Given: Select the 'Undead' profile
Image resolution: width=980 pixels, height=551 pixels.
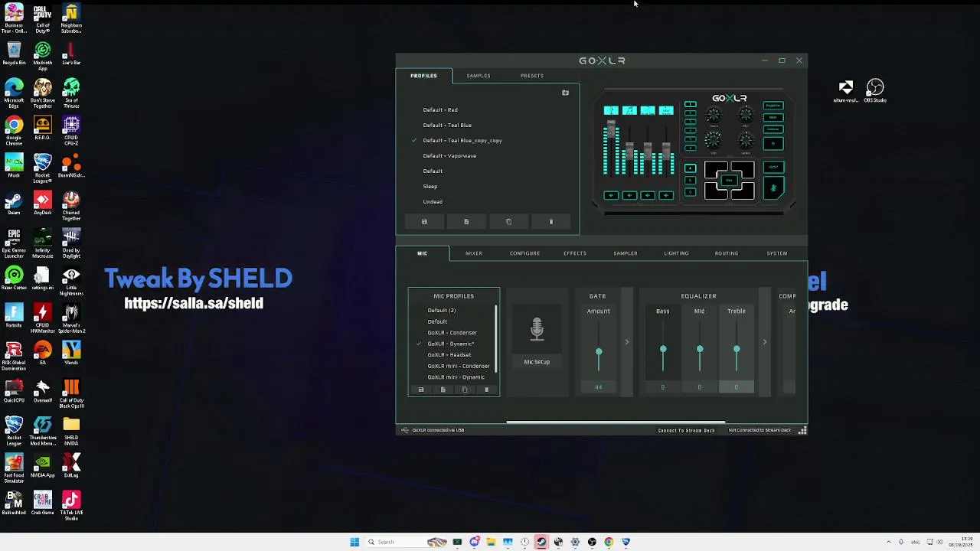Looking at the screenshot, I should coord(433,201).
